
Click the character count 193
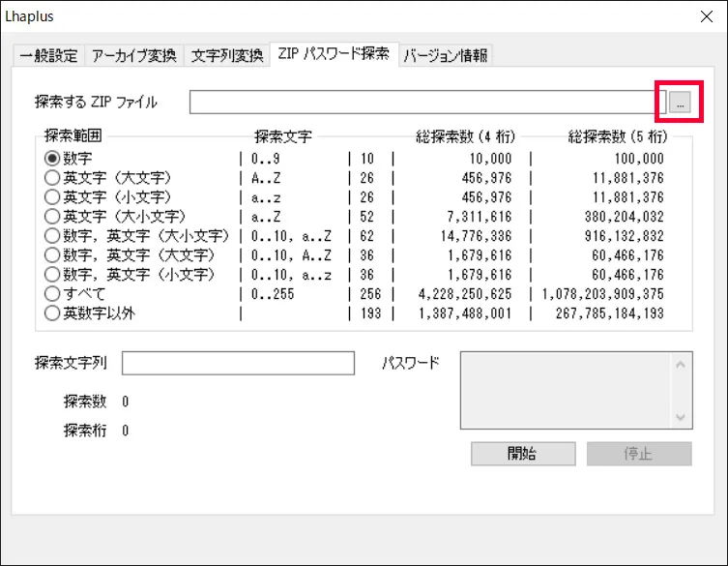point(370,313)
